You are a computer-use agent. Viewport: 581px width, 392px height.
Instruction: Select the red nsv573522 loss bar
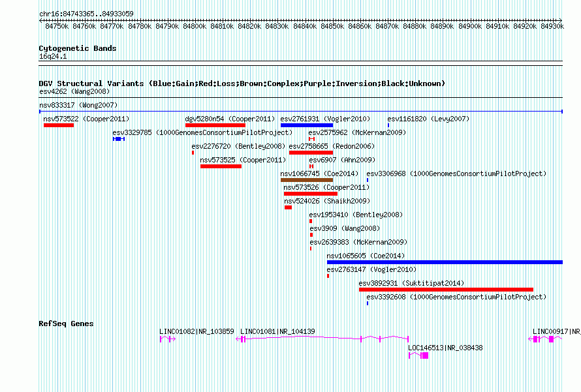(x=59, y=125)
